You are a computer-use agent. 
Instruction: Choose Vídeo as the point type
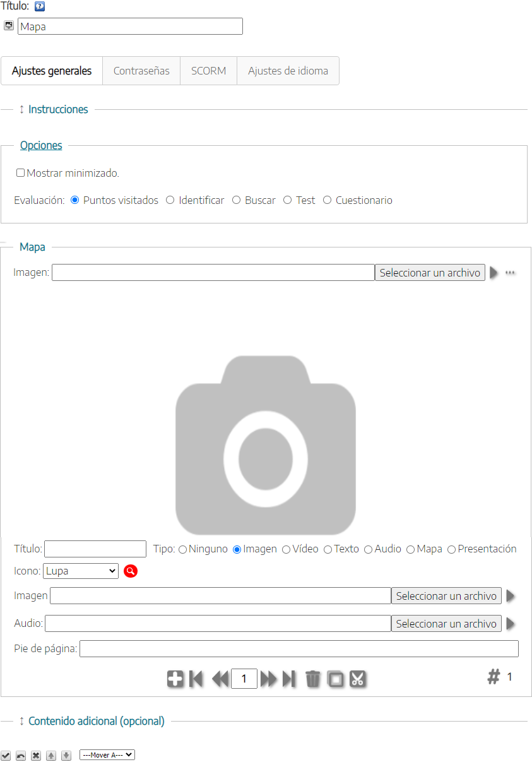(287, 550)
